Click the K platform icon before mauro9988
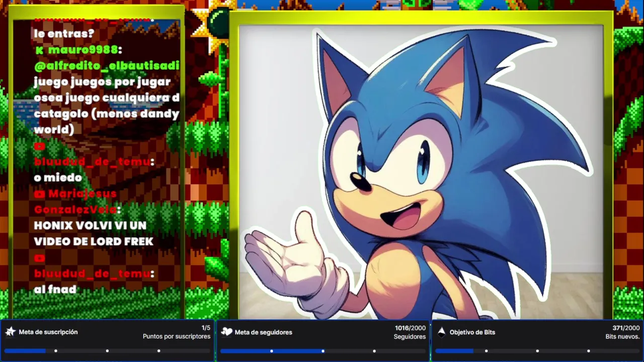 coord(39,50)
